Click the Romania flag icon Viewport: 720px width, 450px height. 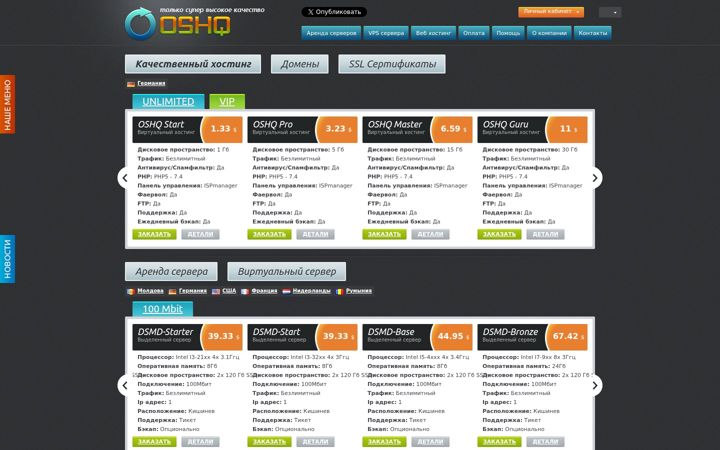coord(339,292)
